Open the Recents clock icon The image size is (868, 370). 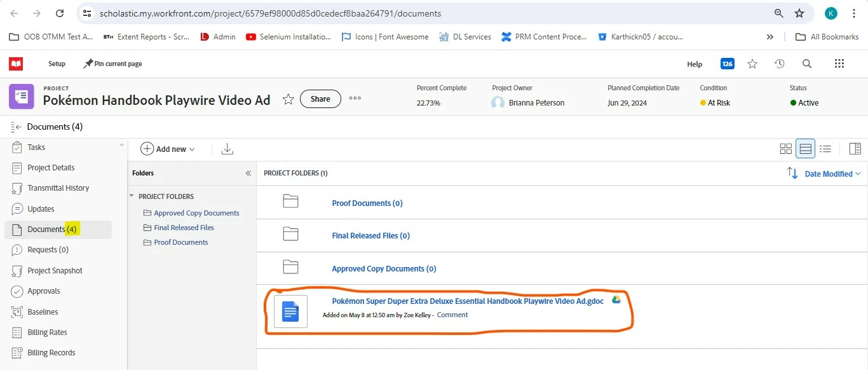pos(780,64)
